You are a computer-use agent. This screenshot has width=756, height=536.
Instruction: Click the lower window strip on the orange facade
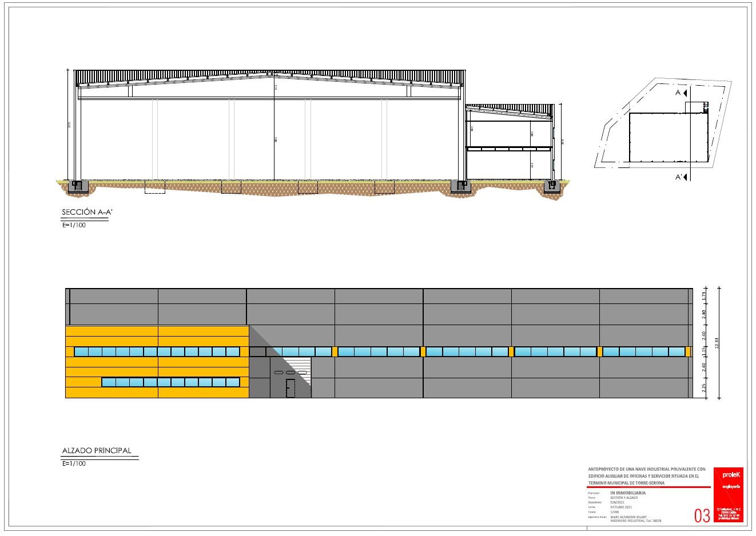(170, 382)
